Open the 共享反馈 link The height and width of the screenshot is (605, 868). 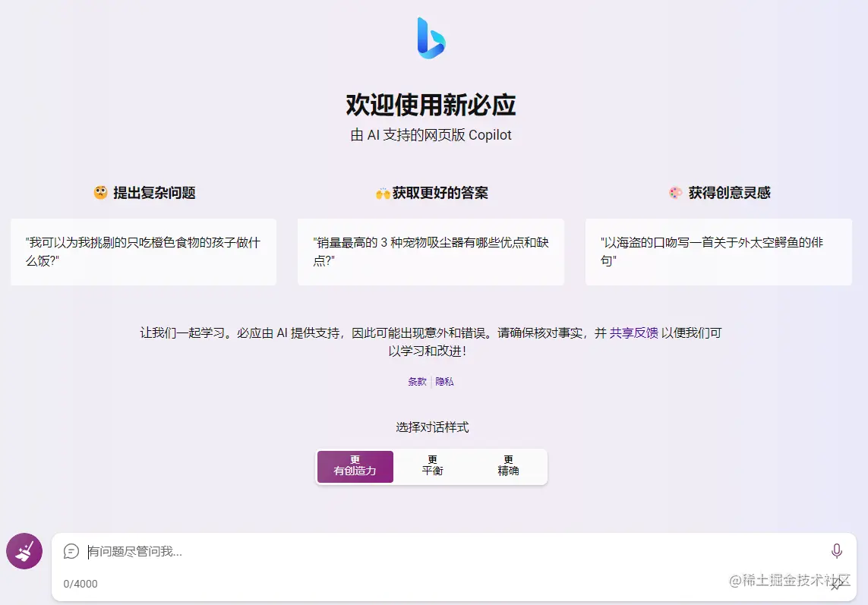[634, 332]
